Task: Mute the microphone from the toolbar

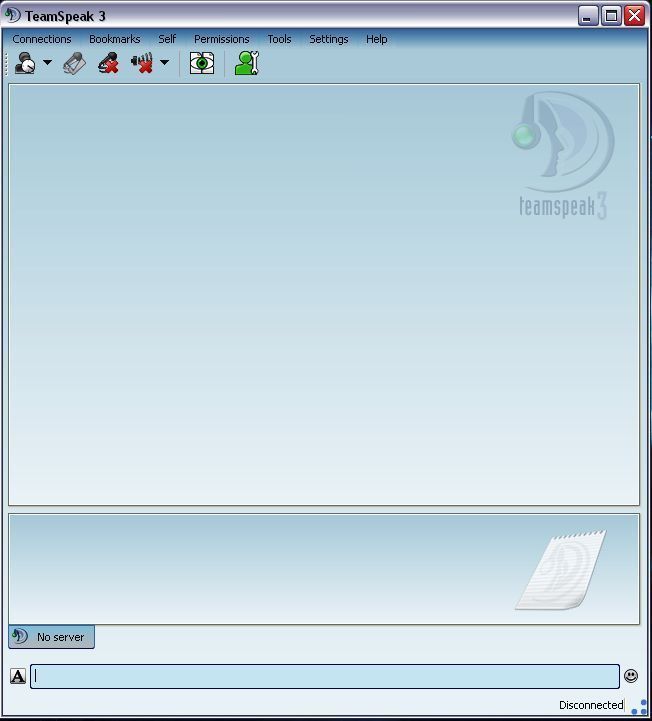Action: point(108,64)
